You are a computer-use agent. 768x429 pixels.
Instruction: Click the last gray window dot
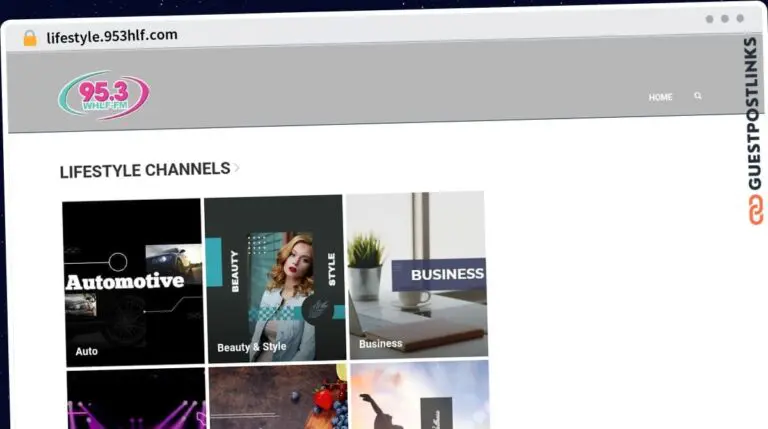740,18
